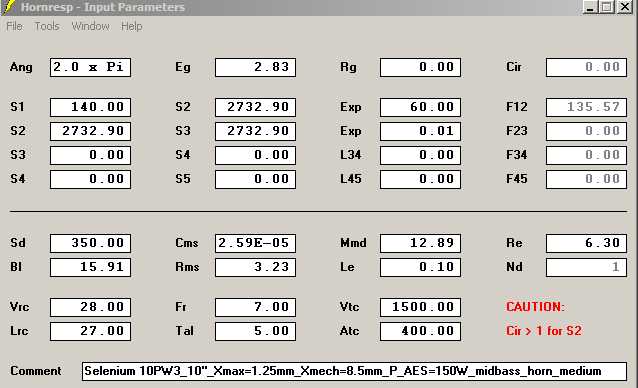Click the Rms field showing 3.23
638x388 pixels.
[255, 267]
